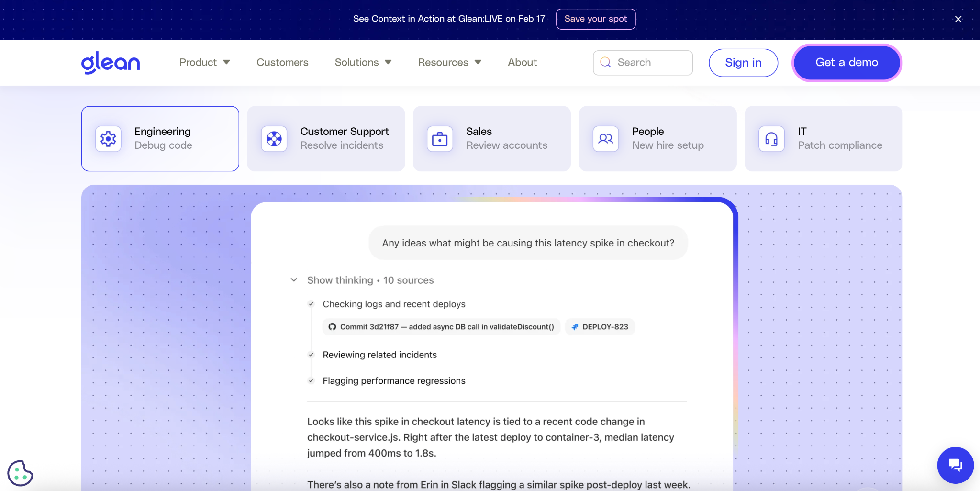
Task: Click Get a demo button
Action: click(846, 63)
